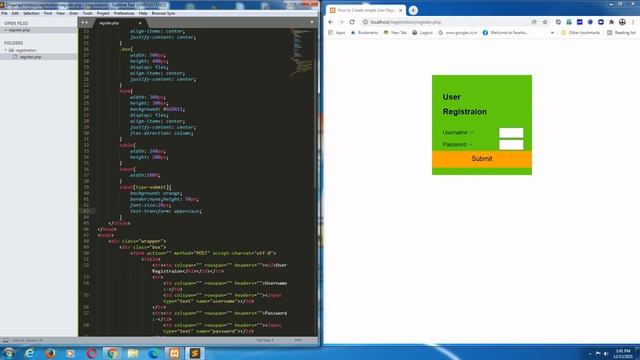Open the Reading list
The width and height of the screenshot is (640, 360).
click(x=621, y=33)
